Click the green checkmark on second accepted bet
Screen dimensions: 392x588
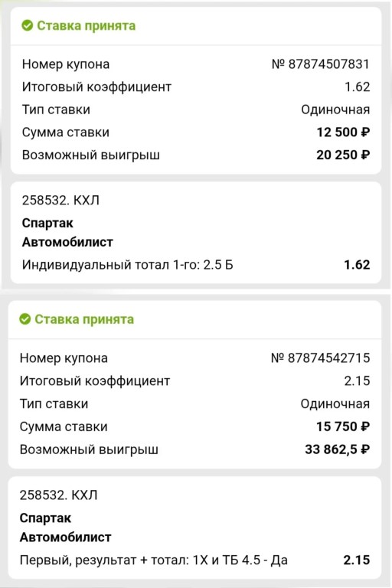(x=24, y=319)
